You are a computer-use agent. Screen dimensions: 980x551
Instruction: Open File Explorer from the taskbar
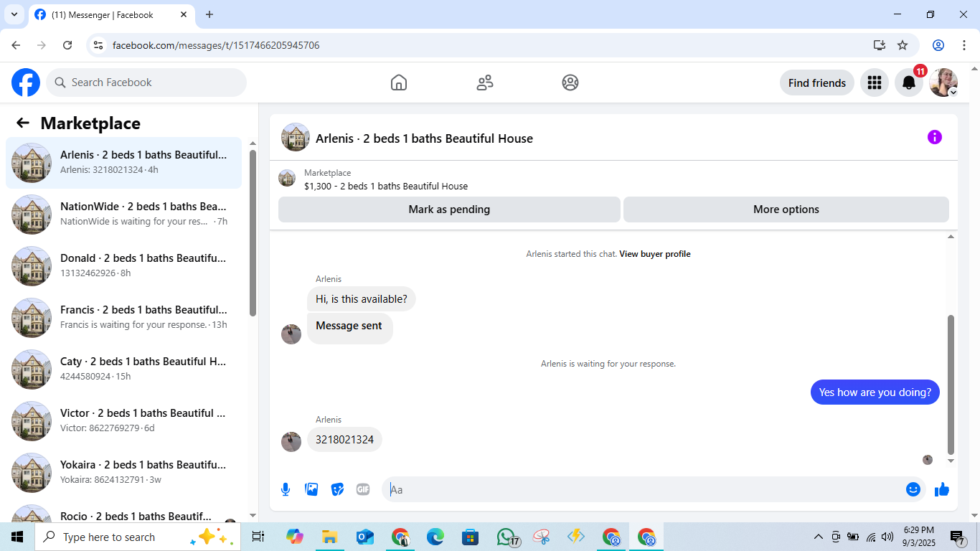click(329, 537)
